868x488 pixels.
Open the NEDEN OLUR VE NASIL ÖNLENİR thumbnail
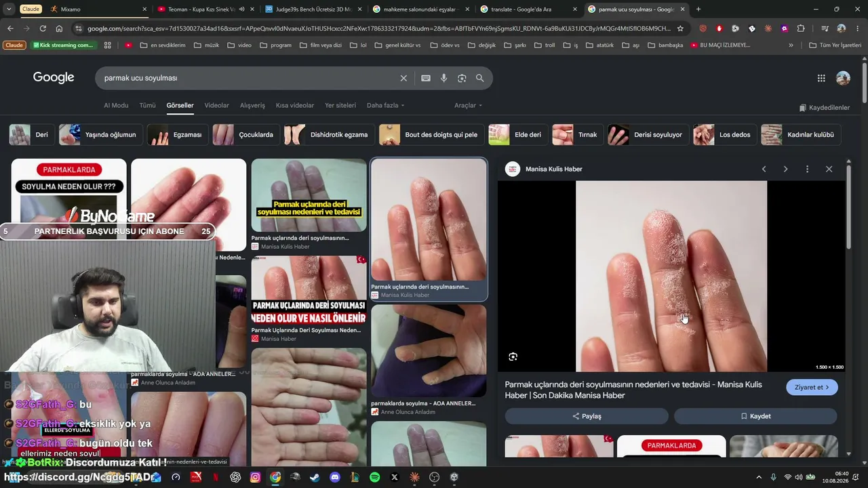(x=309, y=290)
